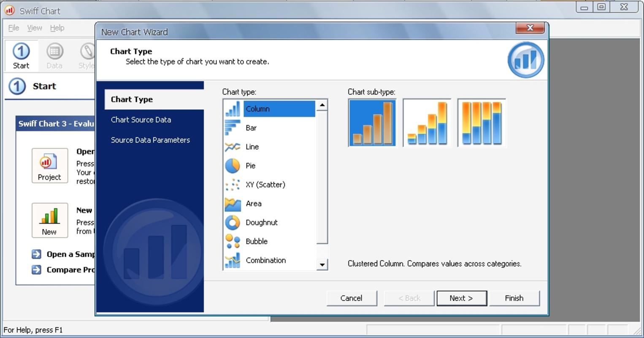Viewport: 644px width, 338px height.
Task: Pick the Pie chart icon
Action: coord(233,166)
